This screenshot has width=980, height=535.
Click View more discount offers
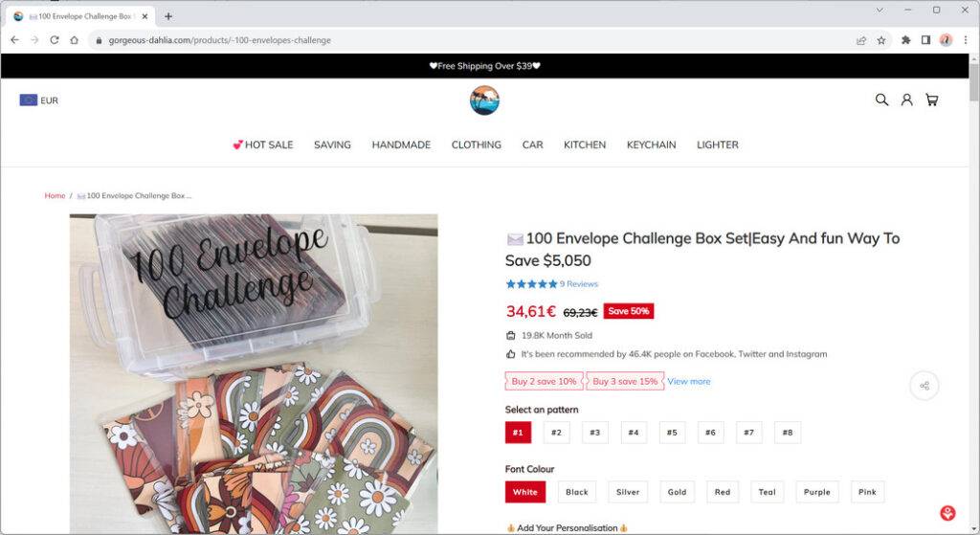click(x=688, y=381)
